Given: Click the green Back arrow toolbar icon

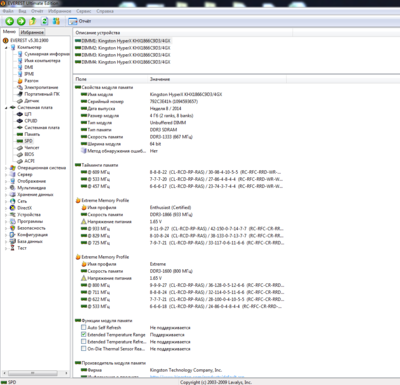Looking at the screenshot, I should tap(10, 21).
